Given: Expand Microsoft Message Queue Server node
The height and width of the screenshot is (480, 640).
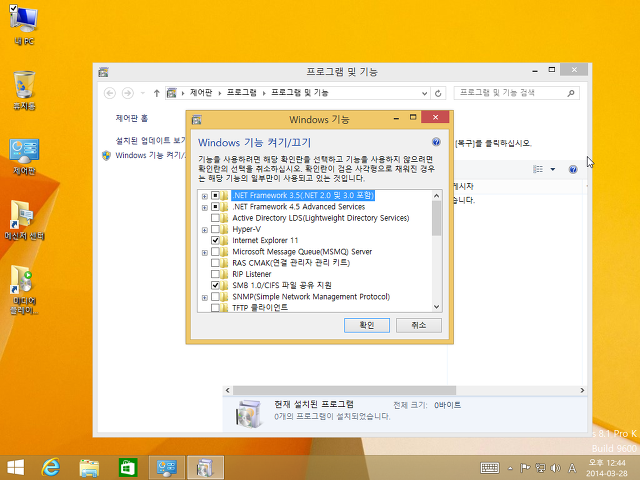Looking at the screenshot, I should click(x=204, y=253).
